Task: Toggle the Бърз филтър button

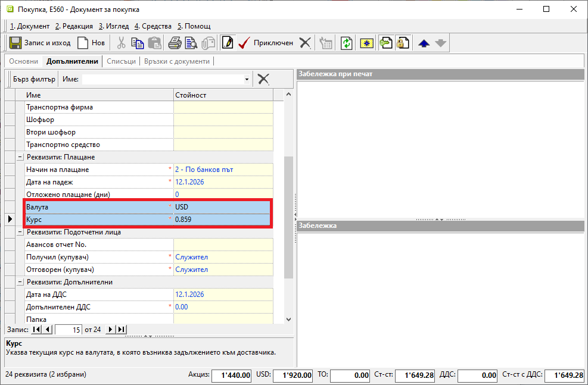Action: 34,79
